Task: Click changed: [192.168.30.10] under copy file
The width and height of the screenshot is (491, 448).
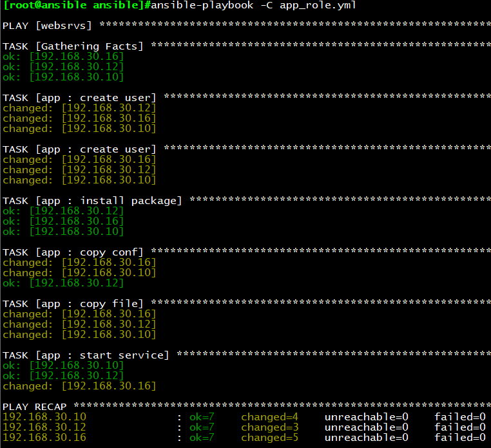Action: point(79,335)
